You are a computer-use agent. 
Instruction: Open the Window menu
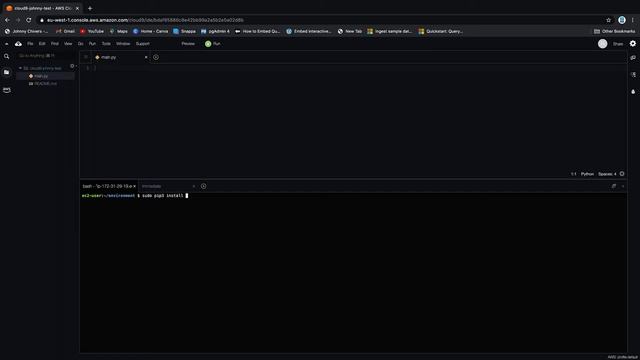(123, 44)
